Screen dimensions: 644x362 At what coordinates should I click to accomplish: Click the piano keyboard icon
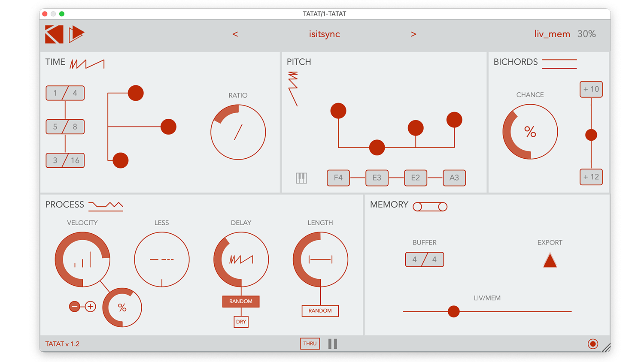click(x=301, y=178)
